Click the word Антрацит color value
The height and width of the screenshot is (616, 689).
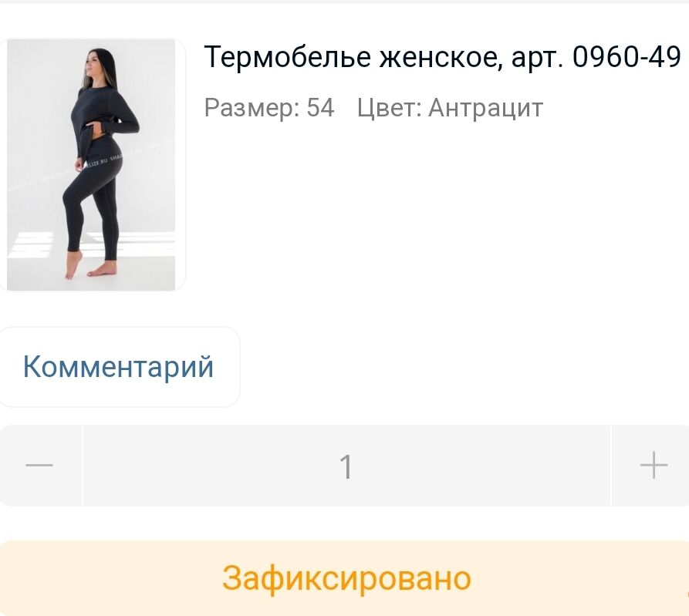(486, 108)
